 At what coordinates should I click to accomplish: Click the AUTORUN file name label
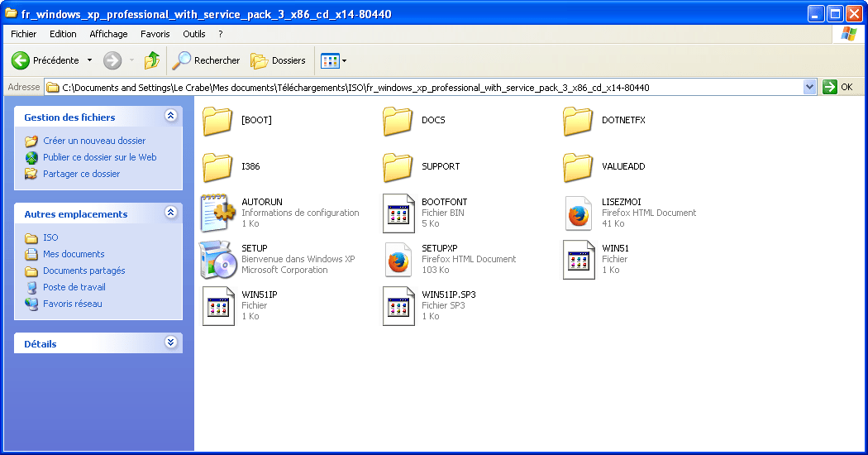[262, 202]
